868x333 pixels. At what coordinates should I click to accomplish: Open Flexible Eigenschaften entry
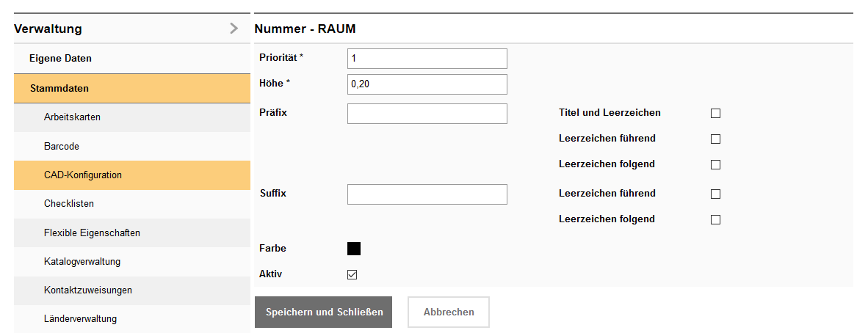click(x=92, y=233)
